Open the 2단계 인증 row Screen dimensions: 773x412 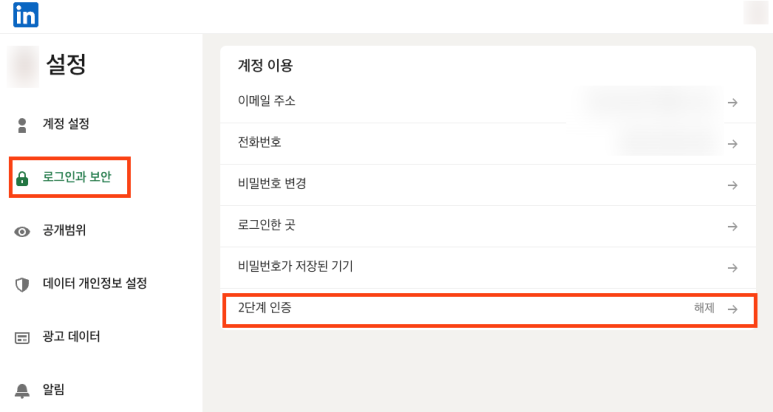point(489,310)
